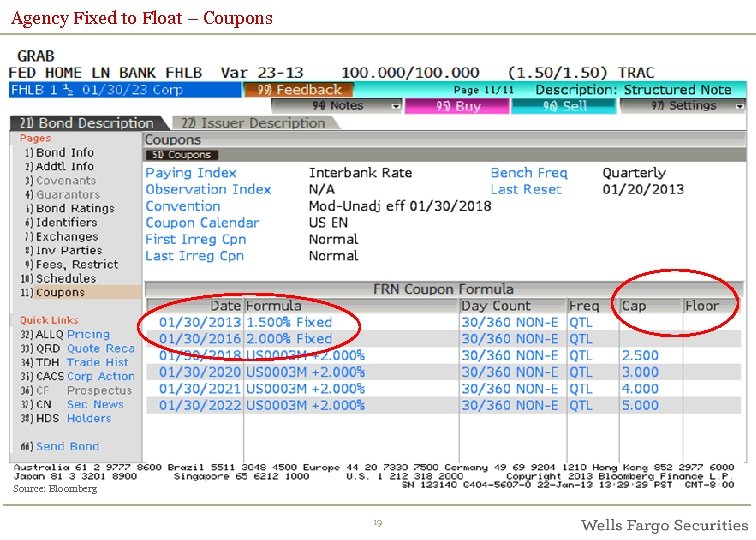The image size is (756, 540).
Task: Select the 01/30/2020 coupon row date
Action: click(x=200, y=372)
